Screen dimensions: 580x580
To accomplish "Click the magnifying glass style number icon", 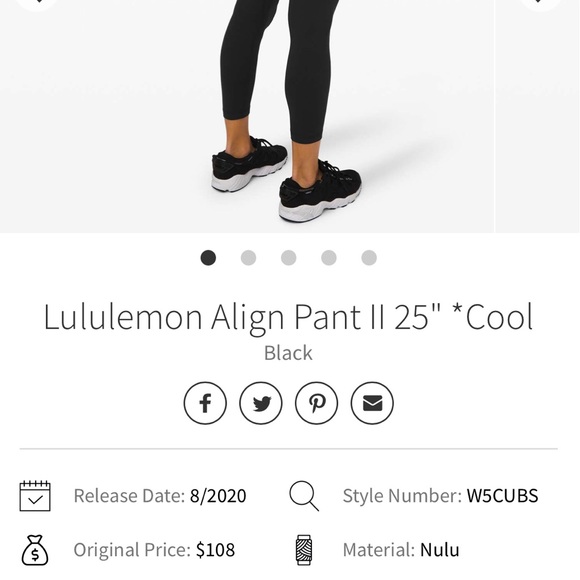I will click(304, 496).
